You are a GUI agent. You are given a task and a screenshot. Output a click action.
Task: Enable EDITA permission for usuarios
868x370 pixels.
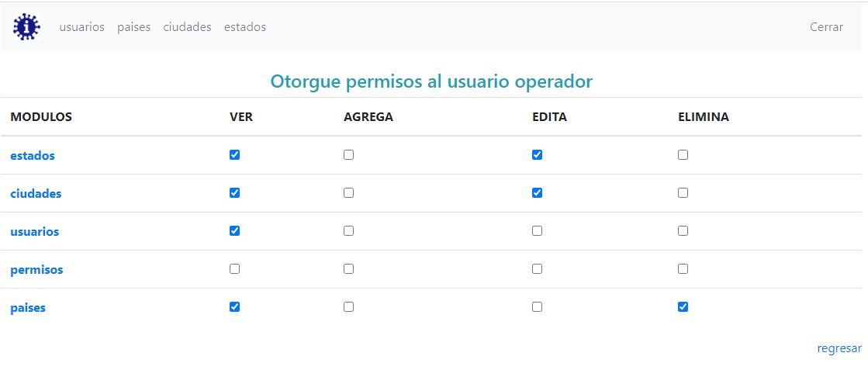(x=537, y=231)
